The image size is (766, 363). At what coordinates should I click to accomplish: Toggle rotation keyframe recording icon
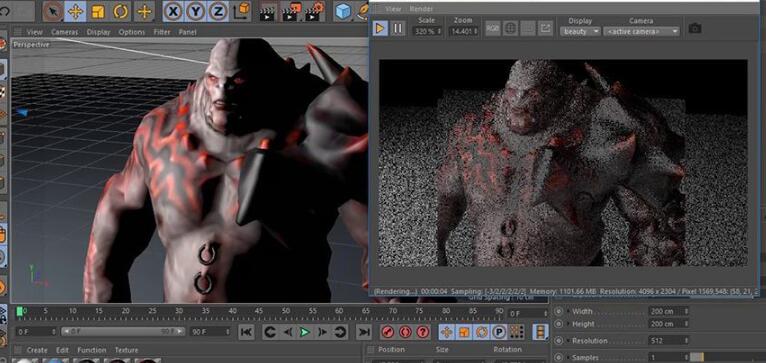481,333
